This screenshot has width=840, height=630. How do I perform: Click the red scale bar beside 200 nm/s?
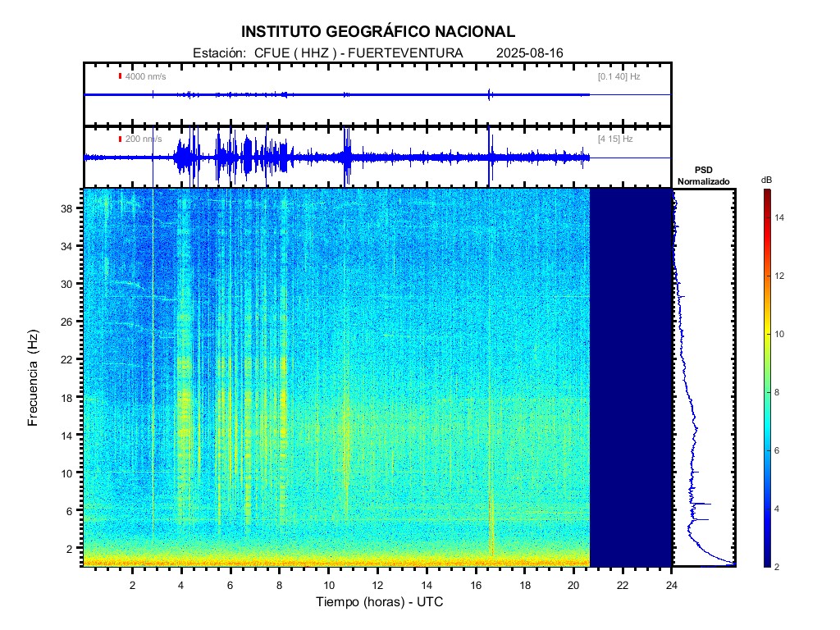pyautogui.click(x=120, y=139)
